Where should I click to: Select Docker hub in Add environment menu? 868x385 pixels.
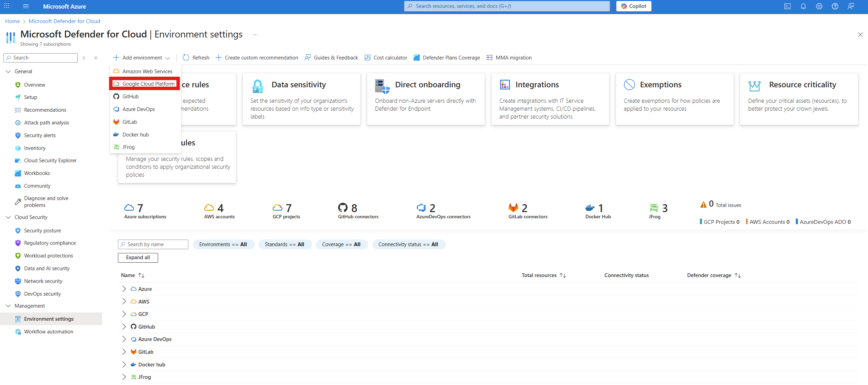point(135,135)
